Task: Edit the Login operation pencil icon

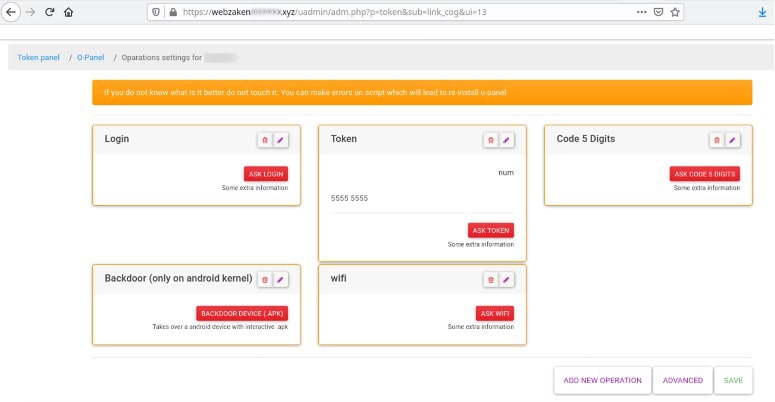Action: click(x=280, y=140)
